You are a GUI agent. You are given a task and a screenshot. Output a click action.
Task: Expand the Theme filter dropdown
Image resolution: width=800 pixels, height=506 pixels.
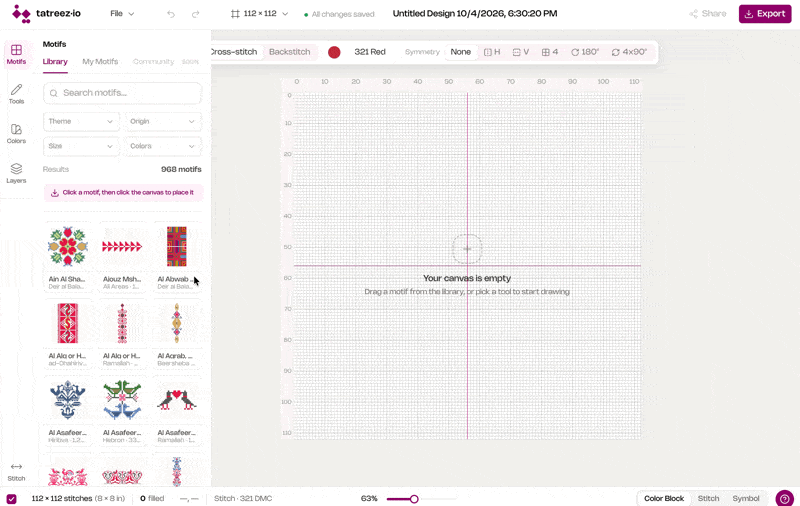[81, 121]
